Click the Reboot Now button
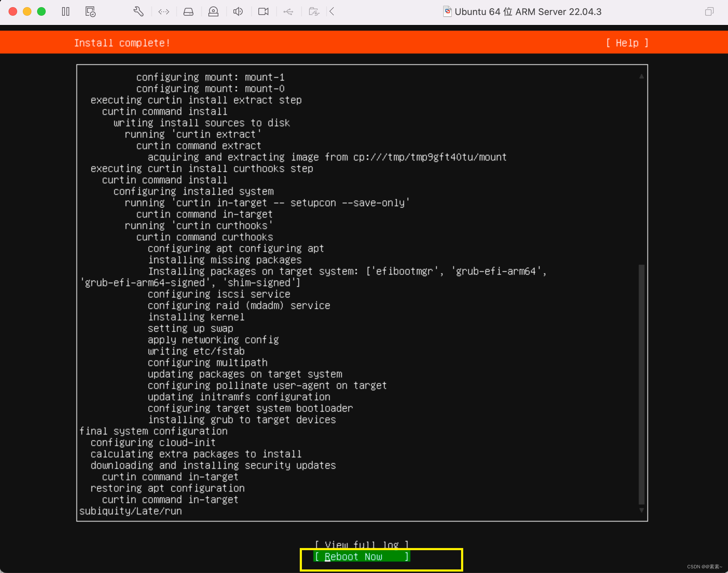The width and height of the screenshot is (728, 573). click(x=362, y=557)
